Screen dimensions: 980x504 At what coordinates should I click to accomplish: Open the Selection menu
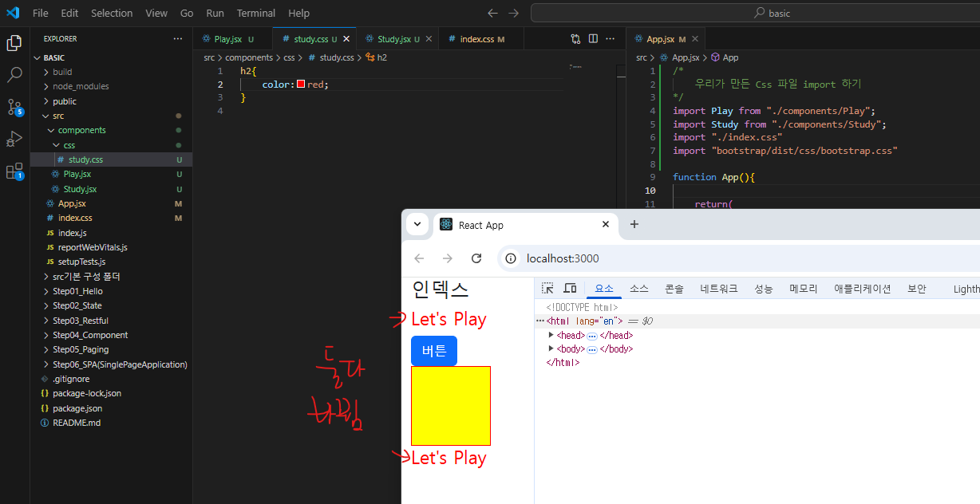(112, 13)
